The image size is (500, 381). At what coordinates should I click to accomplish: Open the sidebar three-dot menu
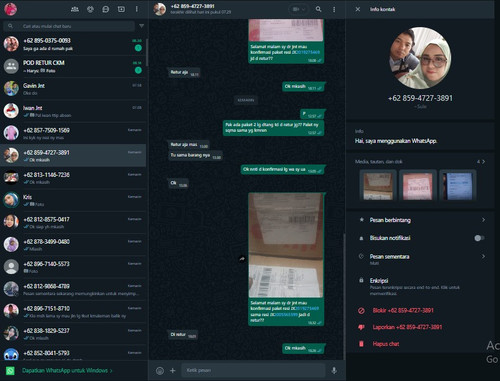[x=137, y=9]
